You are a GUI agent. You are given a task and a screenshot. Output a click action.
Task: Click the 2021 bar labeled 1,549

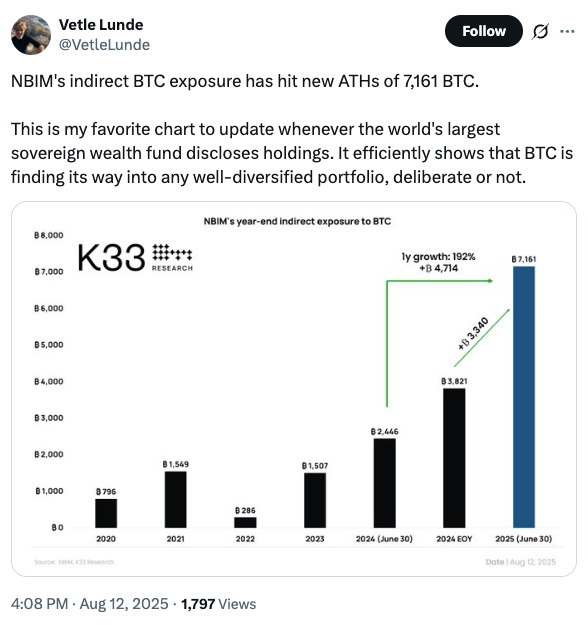coord(175,499)
